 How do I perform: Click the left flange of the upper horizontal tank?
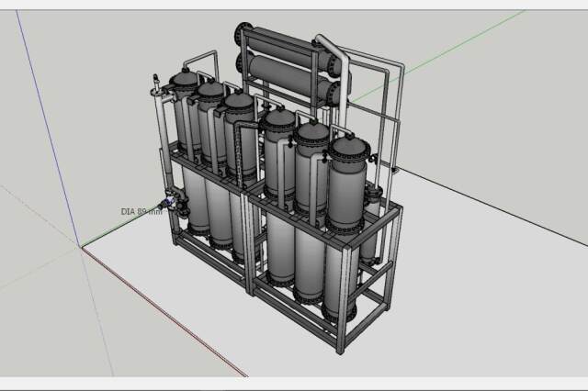tap(243, 36)
